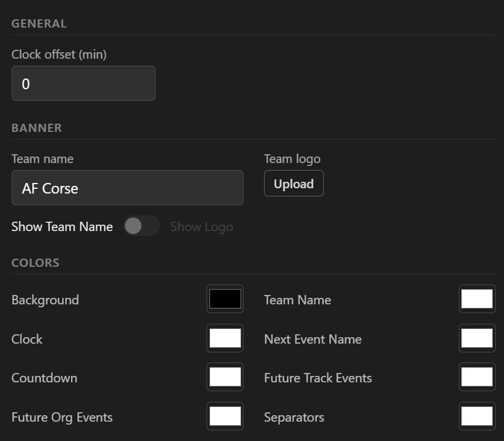
Task: Open the Countdown color picker
Action: pyautogui.click(x=225, y=376)
